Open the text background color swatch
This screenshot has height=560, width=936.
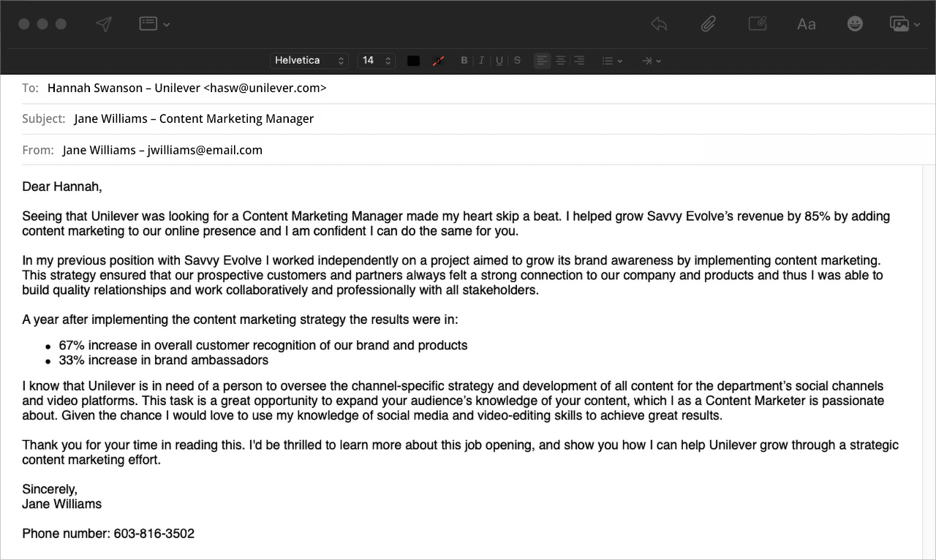(x=438, y=61)
